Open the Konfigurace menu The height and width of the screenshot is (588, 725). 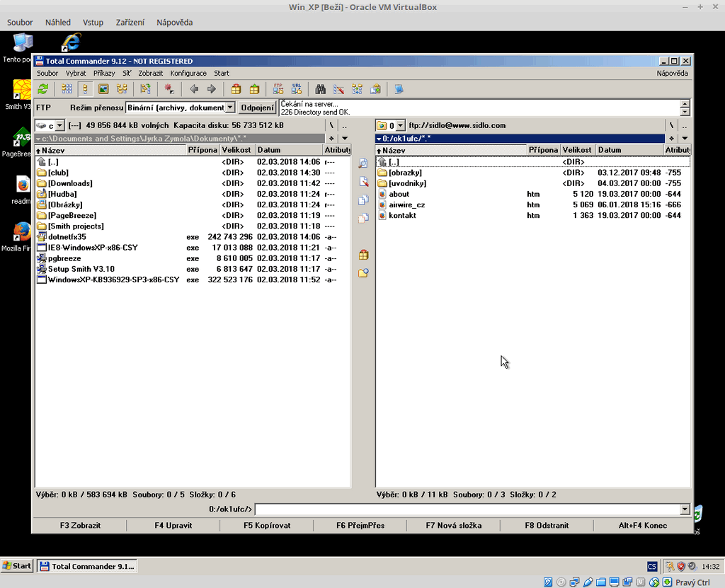click(x=188, y=73)
